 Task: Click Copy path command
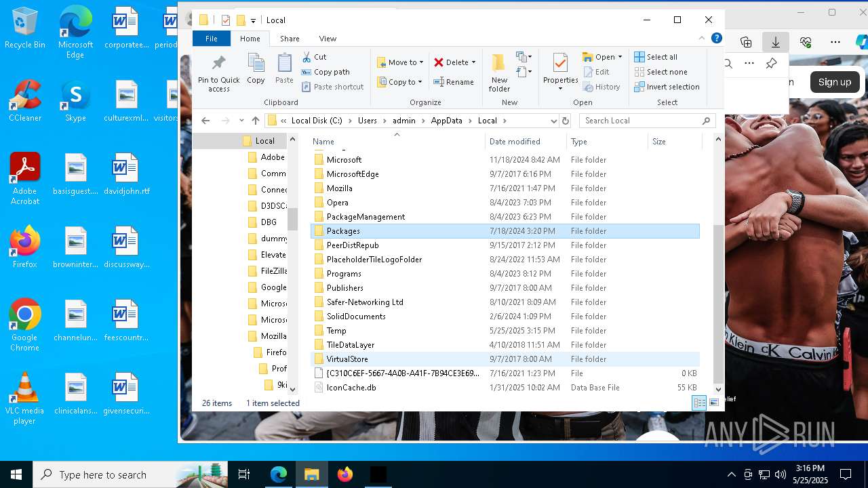click(325, 72)
